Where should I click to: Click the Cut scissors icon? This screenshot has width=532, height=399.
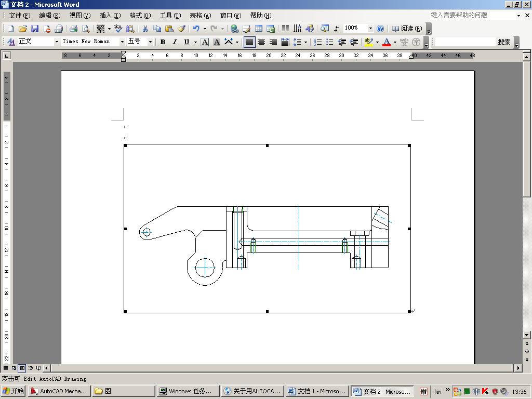tap(145, 29)
